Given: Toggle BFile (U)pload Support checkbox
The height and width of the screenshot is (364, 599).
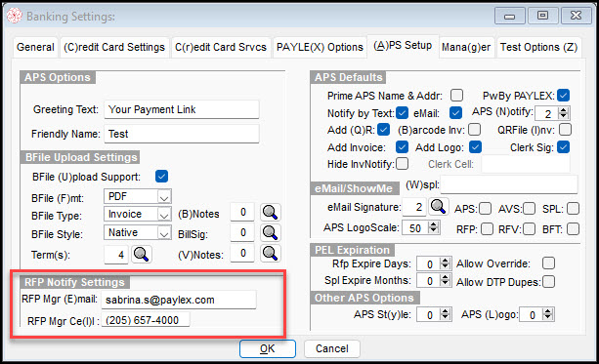Looking at the screenshot, I should tap(161, 177).
